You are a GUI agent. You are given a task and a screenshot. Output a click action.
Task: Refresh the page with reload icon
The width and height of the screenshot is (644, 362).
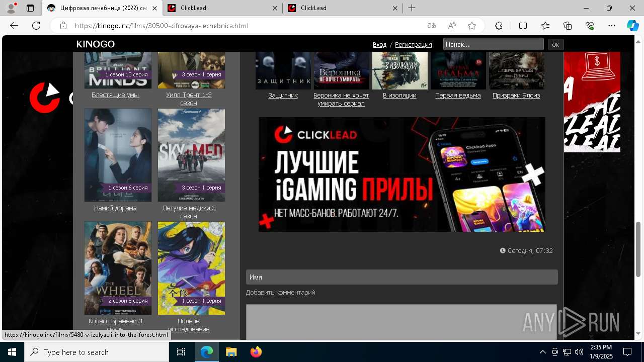(x=36, y=26)
